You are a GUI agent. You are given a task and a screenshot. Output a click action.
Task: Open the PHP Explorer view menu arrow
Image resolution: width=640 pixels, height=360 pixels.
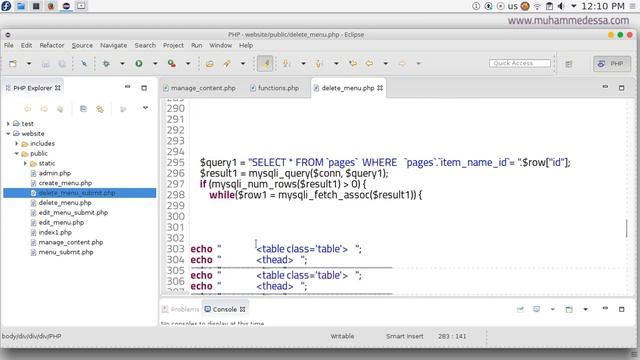[145, 108]
